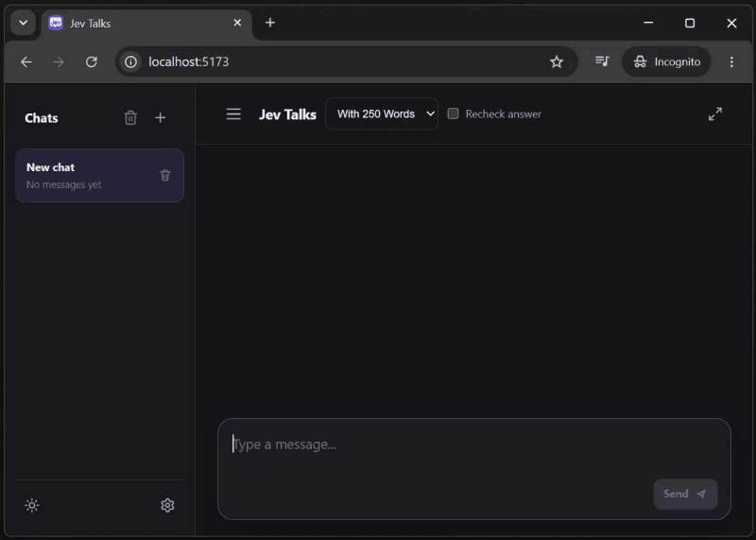Reload the page with the refresh icon
Image resolution: width=756 pixels, height=540 pixels.
92,61
